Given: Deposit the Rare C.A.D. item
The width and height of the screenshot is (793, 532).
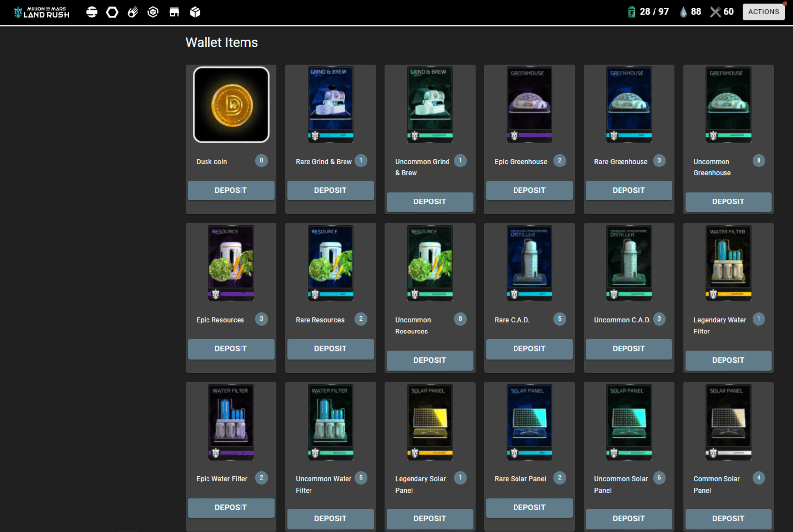Looking at the screenshot, I should coord(529,349).
